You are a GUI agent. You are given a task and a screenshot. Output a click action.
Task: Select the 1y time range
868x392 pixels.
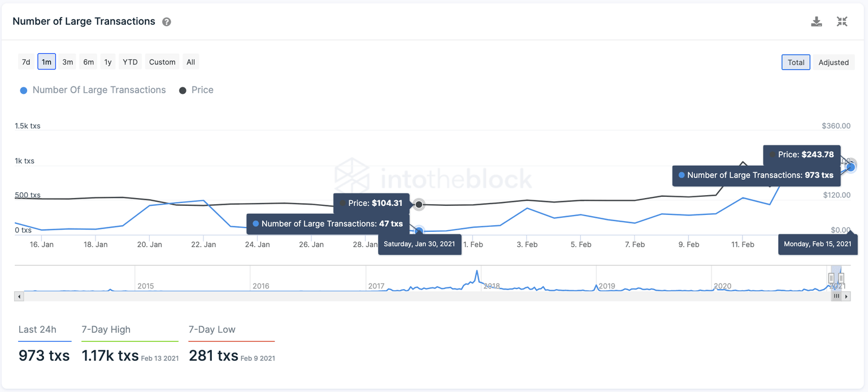(107, 62)
